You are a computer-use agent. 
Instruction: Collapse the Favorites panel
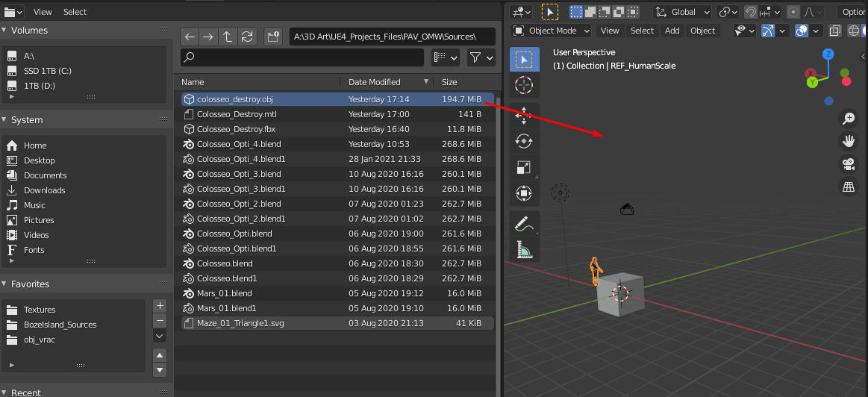click(5, 284)
